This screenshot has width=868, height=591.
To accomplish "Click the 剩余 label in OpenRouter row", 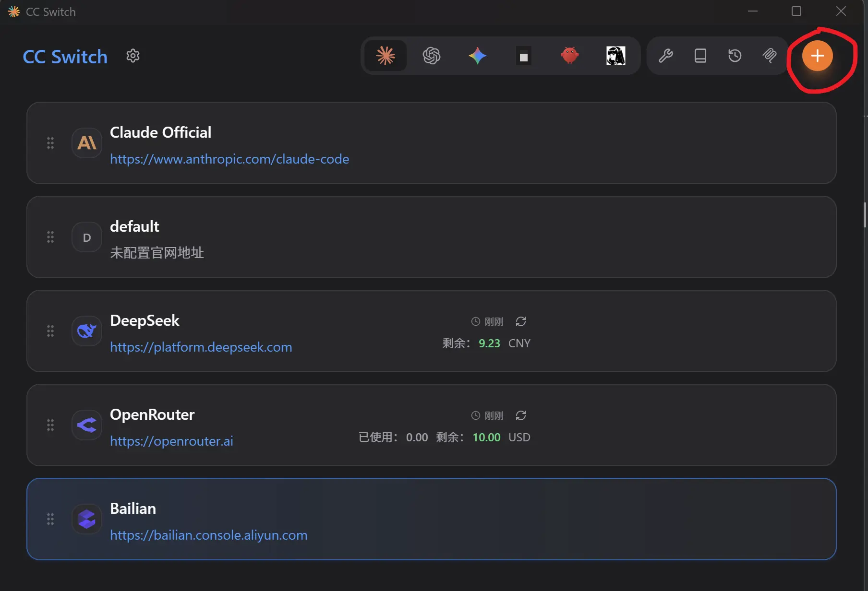I will point(450,437).
